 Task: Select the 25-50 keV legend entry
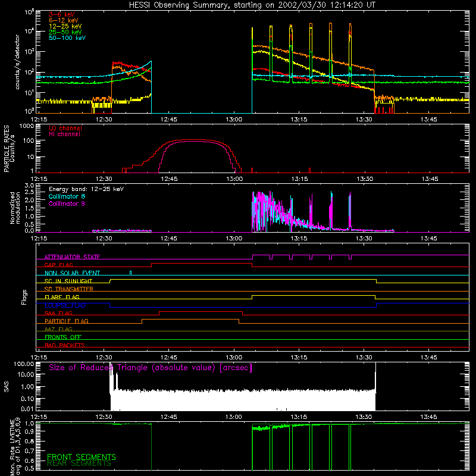pos(65,32)
